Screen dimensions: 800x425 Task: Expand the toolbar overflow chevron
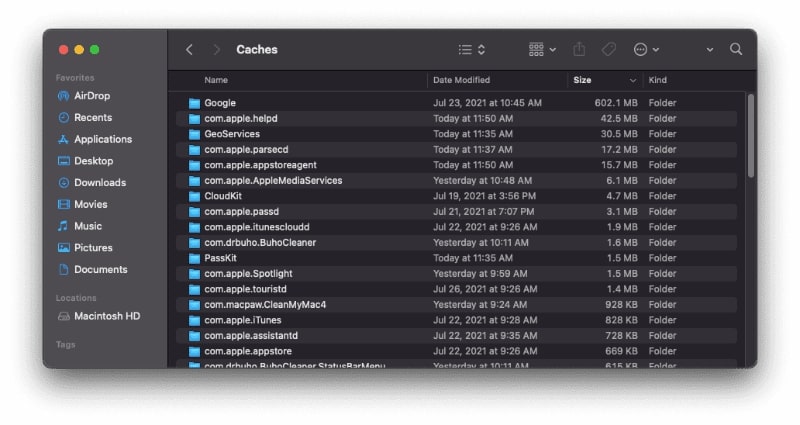710,50
